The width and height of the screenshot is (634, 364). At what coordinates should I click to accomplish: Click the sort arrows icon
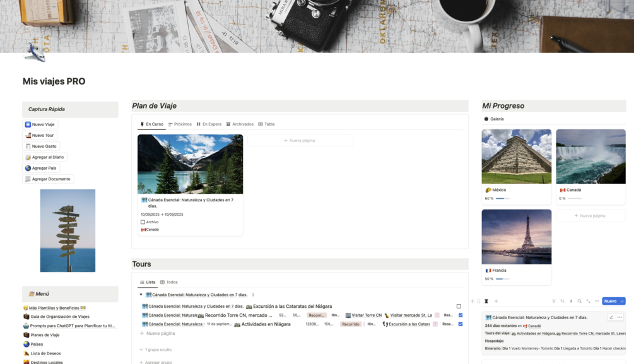pos(562,302)
